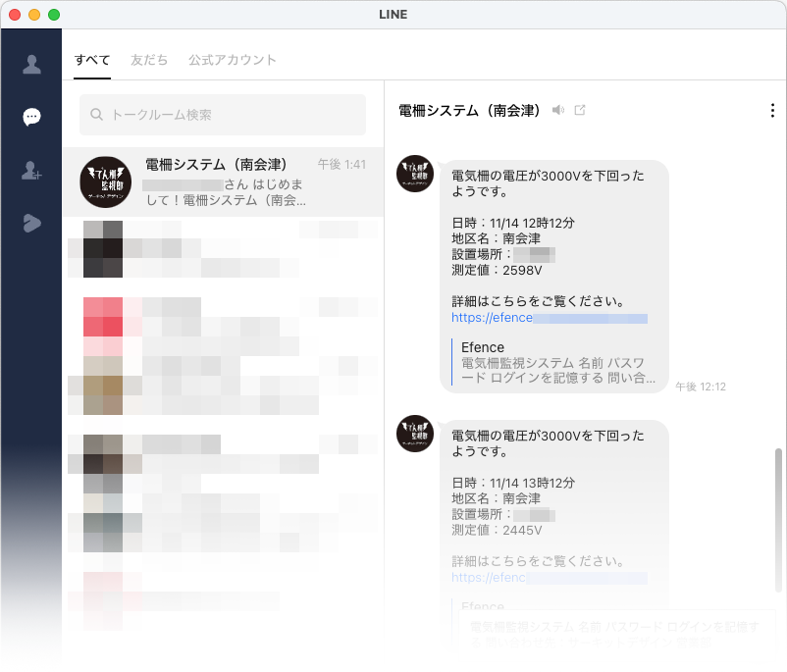Toggle chat notification speaker icon
787x672 pixels.
click(558, 110)
